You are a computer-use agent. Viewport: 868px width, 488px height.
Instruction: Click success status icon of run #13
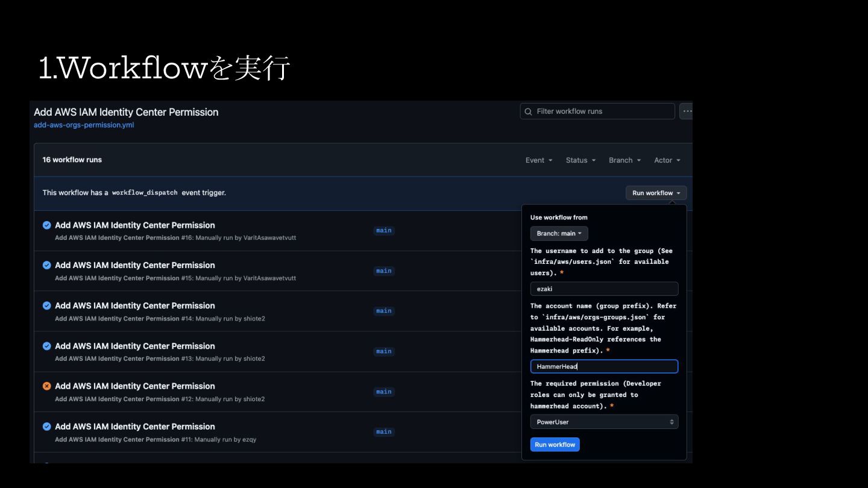click(x=46, y=346)
